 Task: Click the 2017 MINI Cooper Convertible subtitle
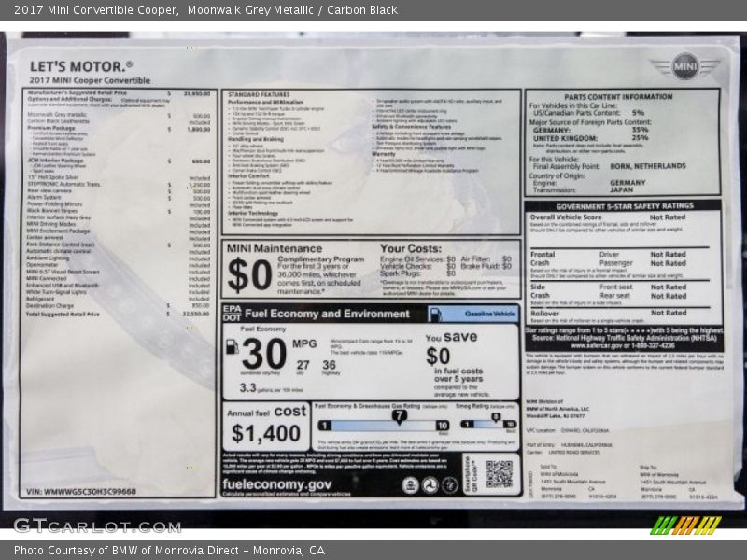click(90, 80)
